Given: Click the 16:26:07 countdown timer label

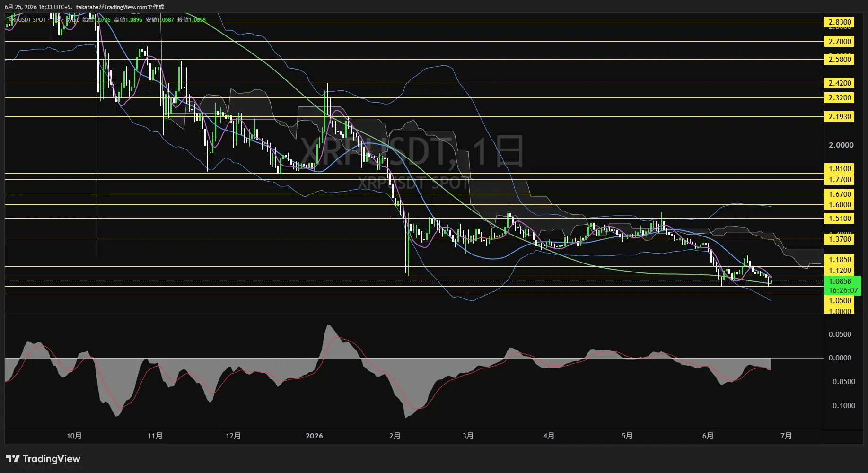Looking at the screenshot, I should click(x=843, y=290).
